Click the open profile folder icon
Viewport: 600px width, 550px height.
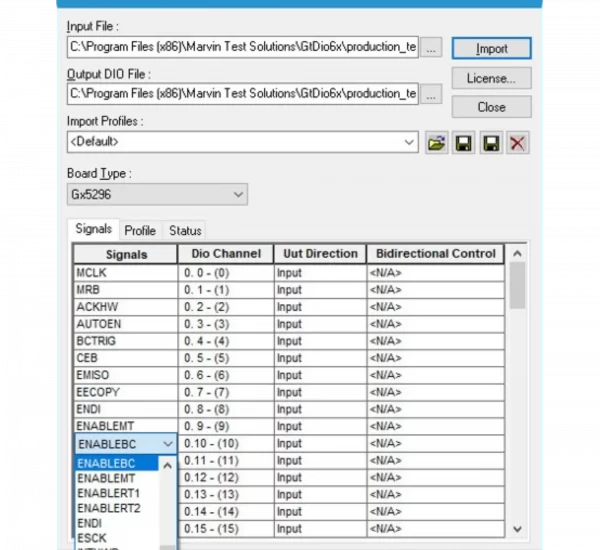click(436, 144)
